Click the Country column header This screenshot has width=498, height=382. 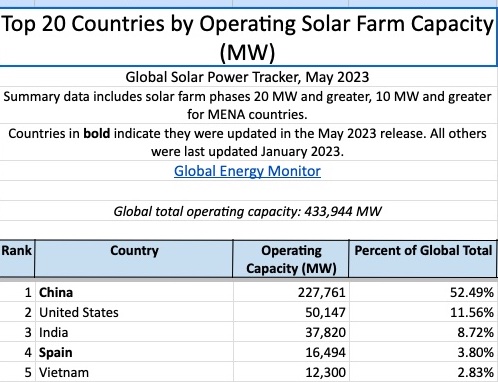134,259
